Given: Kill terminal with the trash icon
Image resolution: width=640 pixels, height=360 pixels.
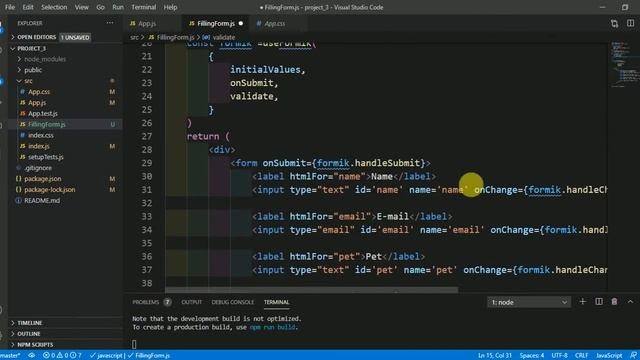Looking at the screenshot, I should (x=614, y=302).
